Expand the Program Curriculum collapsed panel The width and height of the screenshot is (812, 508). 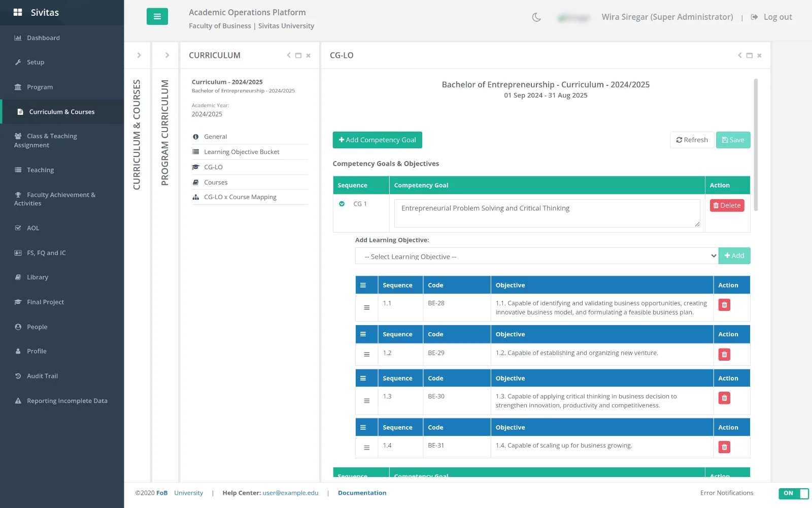167,55
